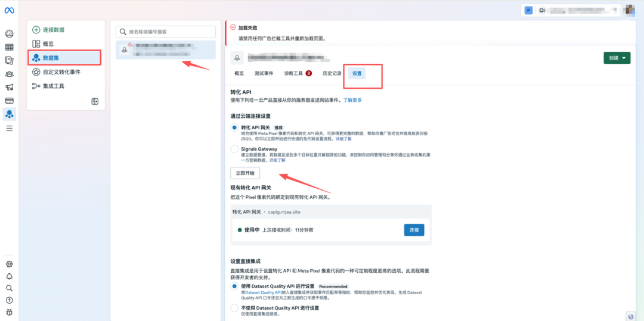Image resolution: width=644 pixels, height=321 pixels.
Task: Expand the hamburger all-tools menu in the sidebar
Action: (x=9, y=128)
